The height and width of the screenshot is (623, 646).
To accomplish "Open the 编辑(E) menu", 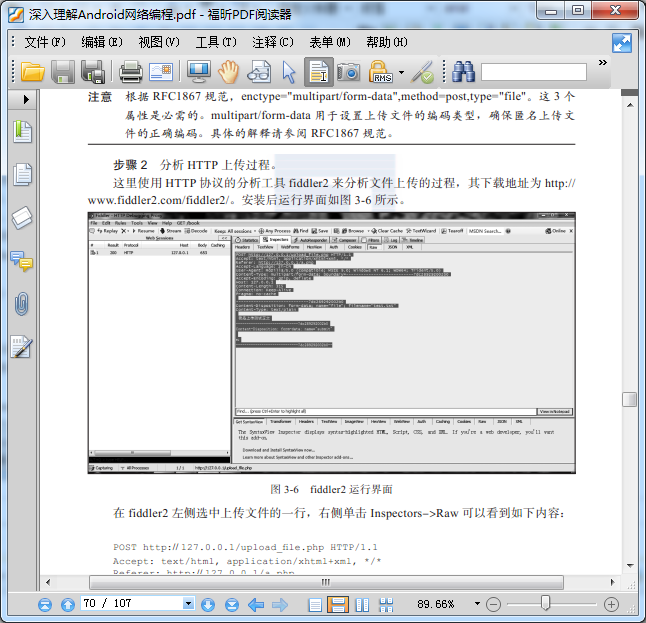I will coord(102,42).
